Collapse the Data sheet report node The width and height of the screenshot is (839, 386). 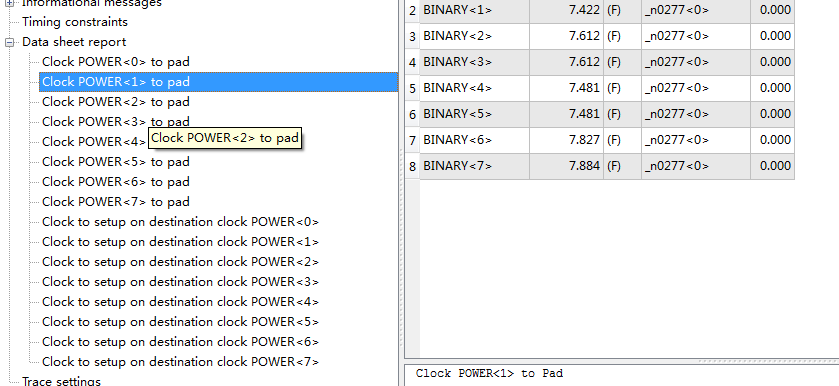(x=9, y=42)
